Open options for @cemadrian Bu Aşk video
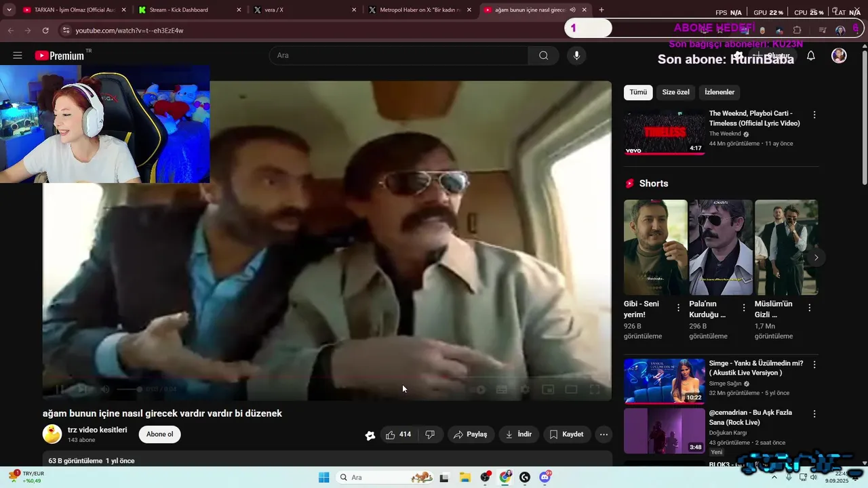868x488 pixels. click(x=814, y=413)
